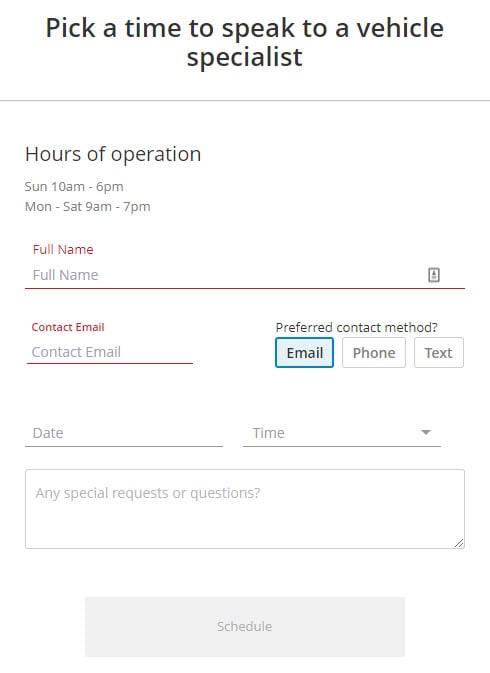Submit the form with the Schedule button
The image size is (490, 673).
[x=245, y=627]
